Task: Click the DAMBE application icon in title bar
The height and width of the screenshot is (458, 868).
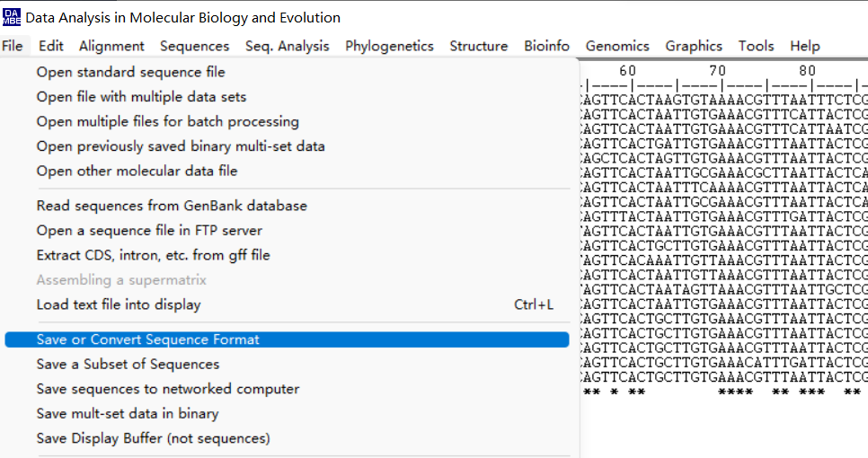Action: coord(12,17)
